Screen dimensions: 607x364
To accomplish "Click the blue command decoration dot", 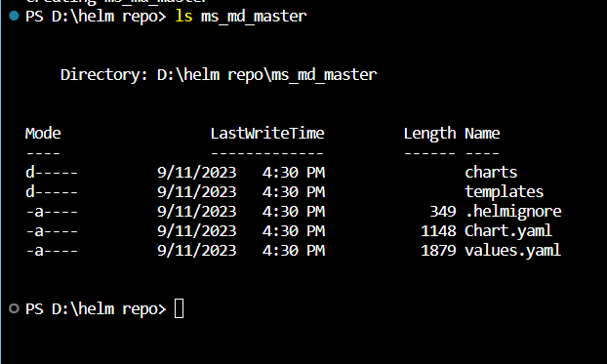I will point(14,16).
